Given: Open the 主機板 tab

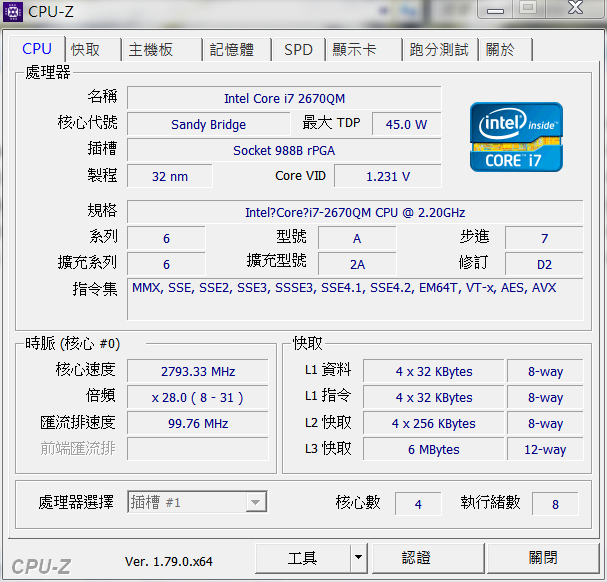Looking at the screenshot, I should pyautogui.click(x=161, y=50).
